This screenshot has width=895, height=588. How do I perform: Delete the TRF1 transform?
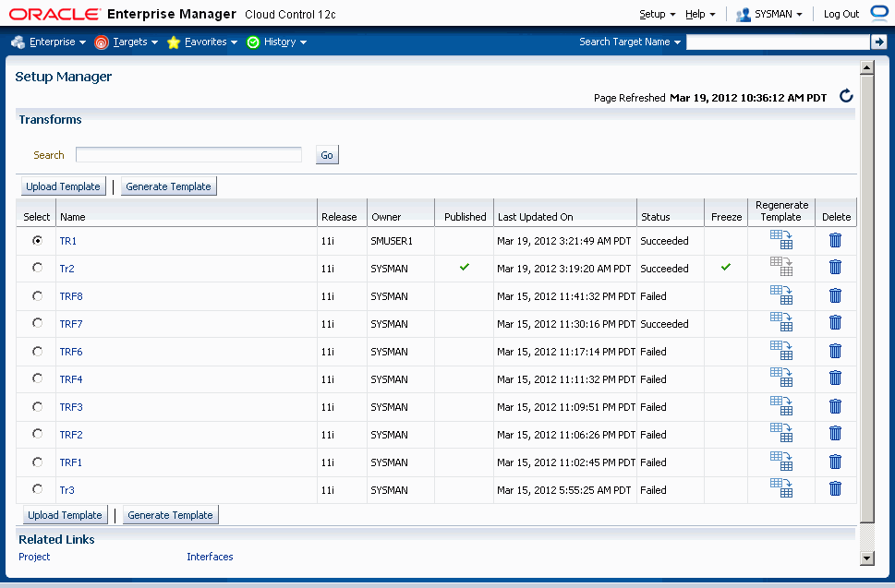[835, 462]
